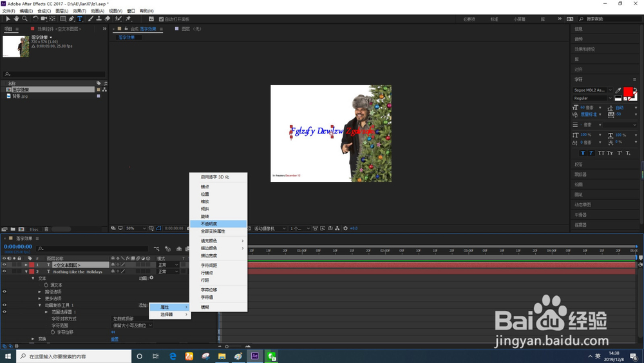Click the 背景.jpg item in Project panel
Image resolution: width=644 pixels, height=363 pixels.
[x=20, y=96]
